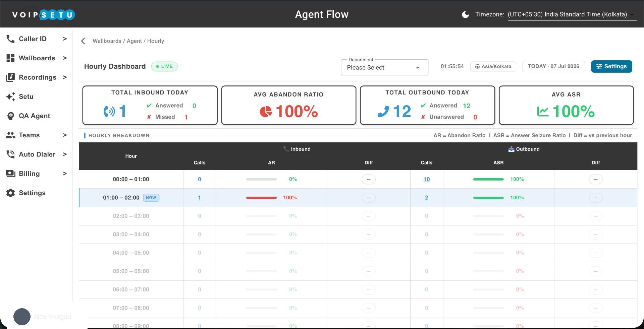
Task: Open the Billing menu item
Action: click(36, 174)
